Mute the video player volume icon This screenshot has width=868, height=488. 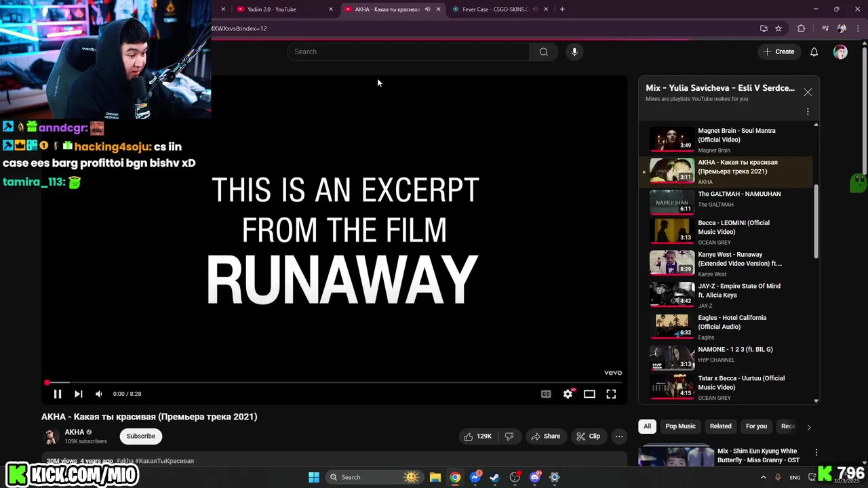pos(99,394)
